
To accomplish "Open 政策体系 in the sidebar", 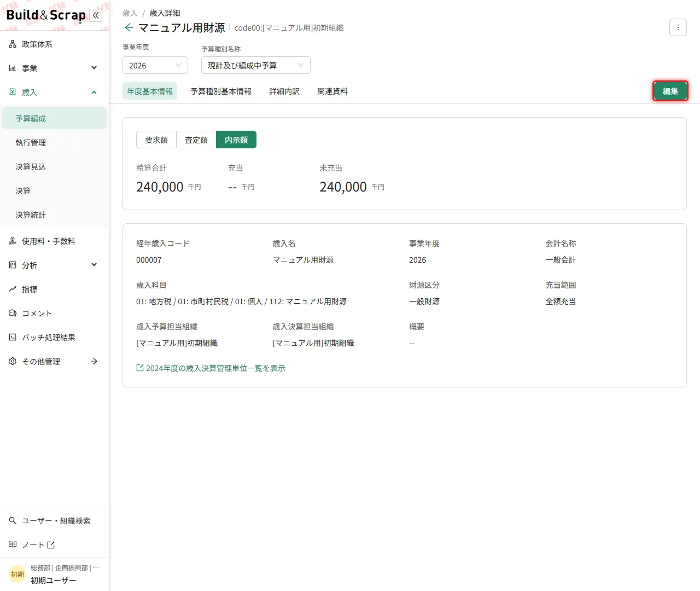I will click(55, 44).
